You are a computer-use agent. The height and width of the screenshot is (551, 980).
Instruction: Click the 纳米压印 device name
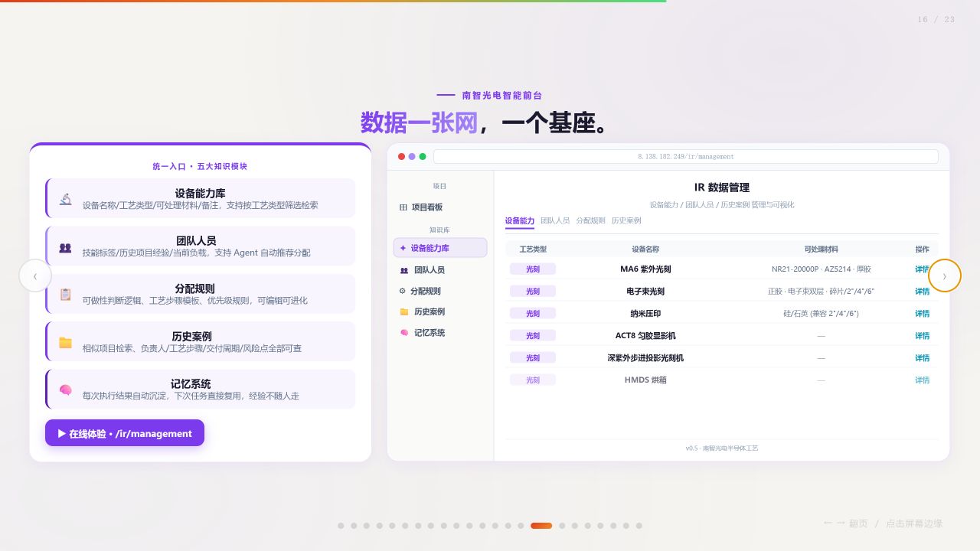pyautogui.click(x=645, y=314)
